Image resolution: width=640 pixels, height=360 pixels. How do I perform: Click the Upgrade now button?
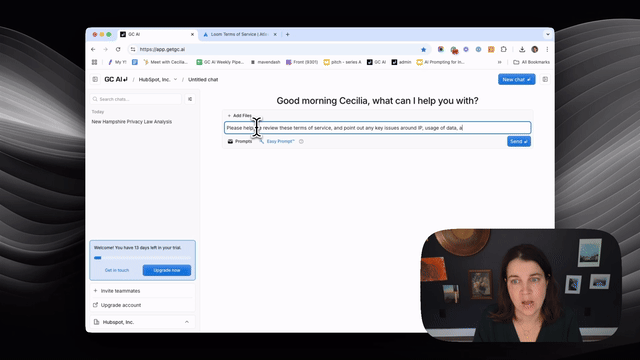click(167, 270)
